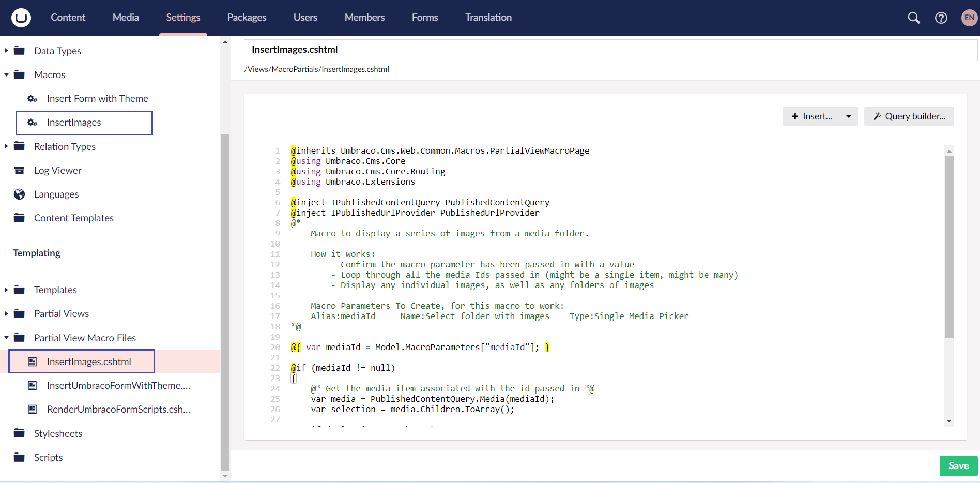980x483 pixels.
Task: Open the Query builder button
Action: 909,117
